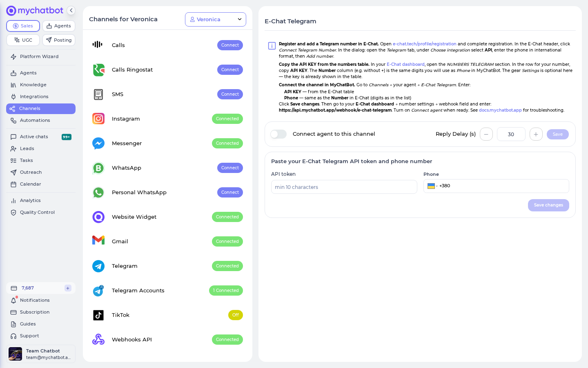The height and width of the screenshot is (368, 588).
Task: Select the Channels sidebar item
Action: [x=41, y=109]
